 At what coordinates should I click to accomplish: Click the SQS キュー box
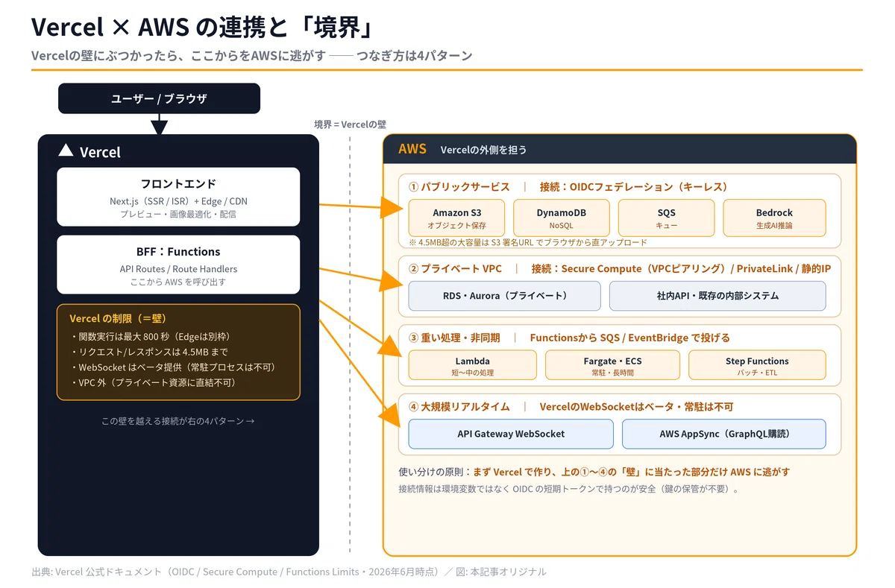click(666, 218)
